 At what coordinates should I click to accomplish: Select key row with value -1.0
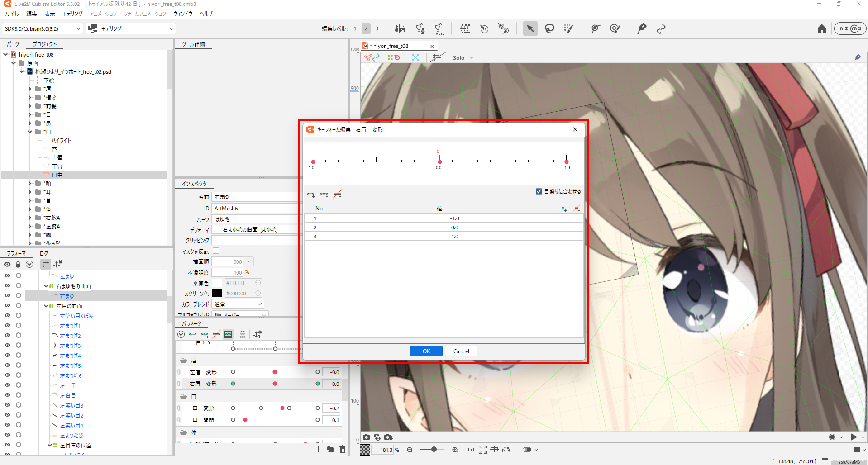point(444,218)
